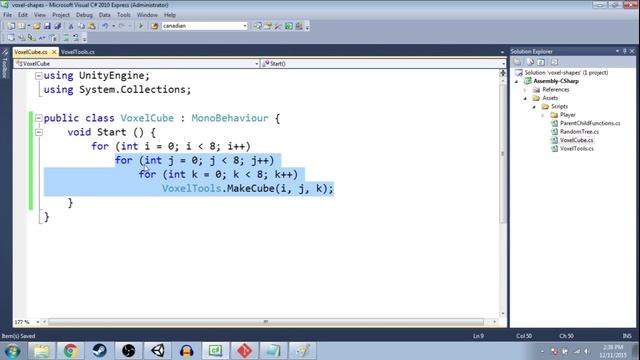Open Chrome from the taskbar
The image size is (640, 360).
click(x=70, y=351)
